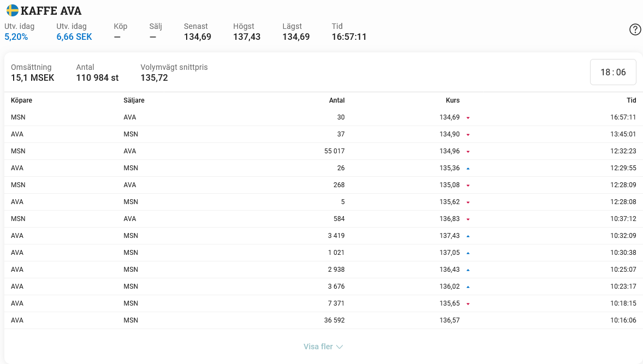Click the trade quantity 36 592
643x364 pixels.
334,320
